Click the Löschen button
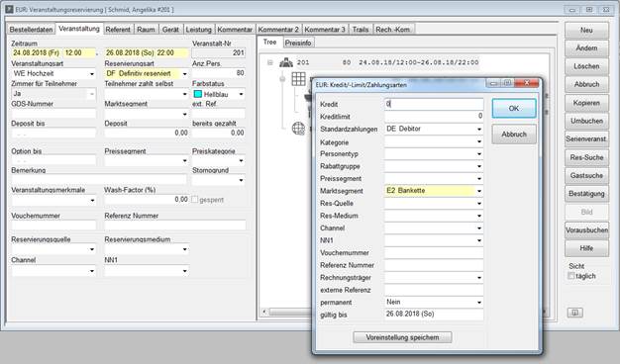This screenshot has width=620, height=364. (586, 66)
